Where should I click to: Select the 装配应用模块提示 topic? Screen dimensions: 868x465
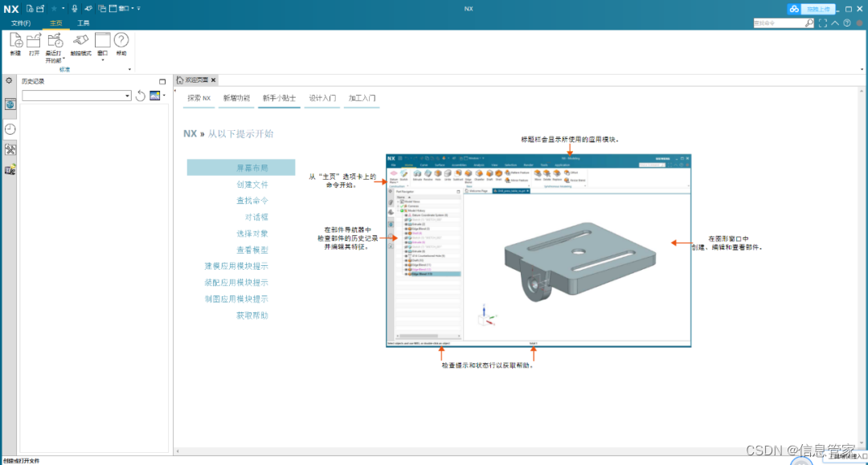click(x=236, y=283)
